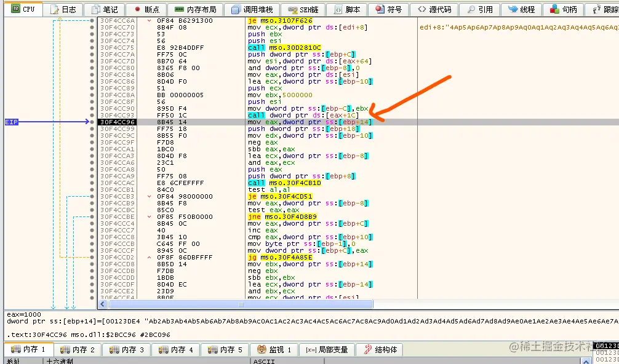Select the 内存 4 dump tab
The height and width of the screenshot is (364, 619).
(x=176, y=349)
